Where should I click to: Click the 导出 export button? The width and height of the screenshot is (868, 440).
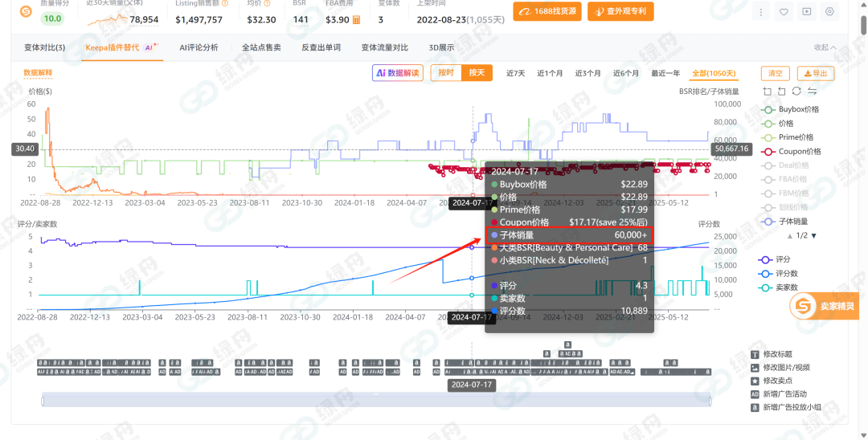(816, 74)
